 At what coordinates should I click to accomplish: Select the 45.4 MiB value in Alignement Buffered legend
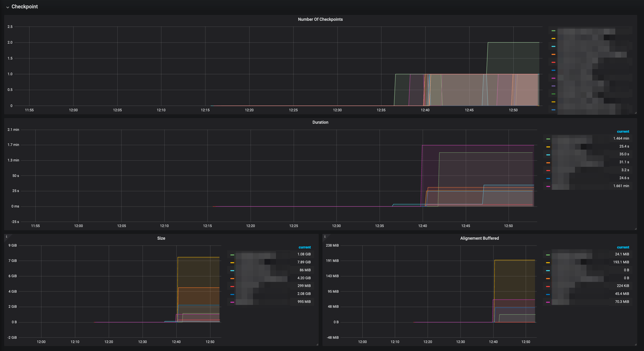pyautogui.click(x=622, y=294)
